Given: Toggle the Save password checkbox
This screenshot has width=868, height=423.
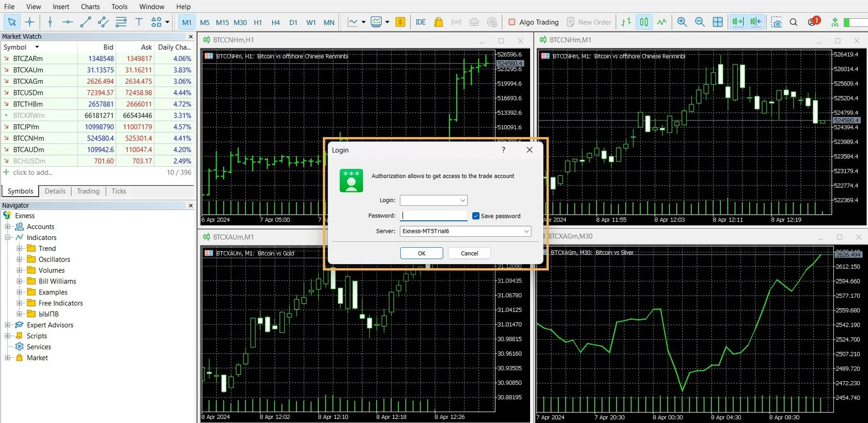Looking at the screenshot, I should [476, 216].
